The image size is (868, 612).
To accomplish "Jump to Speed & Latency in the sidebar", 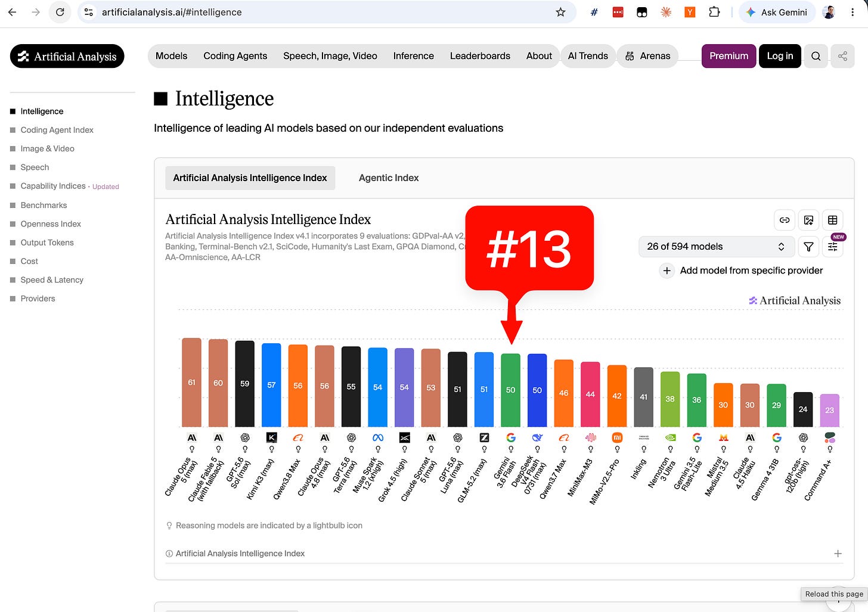I will 52,280.
